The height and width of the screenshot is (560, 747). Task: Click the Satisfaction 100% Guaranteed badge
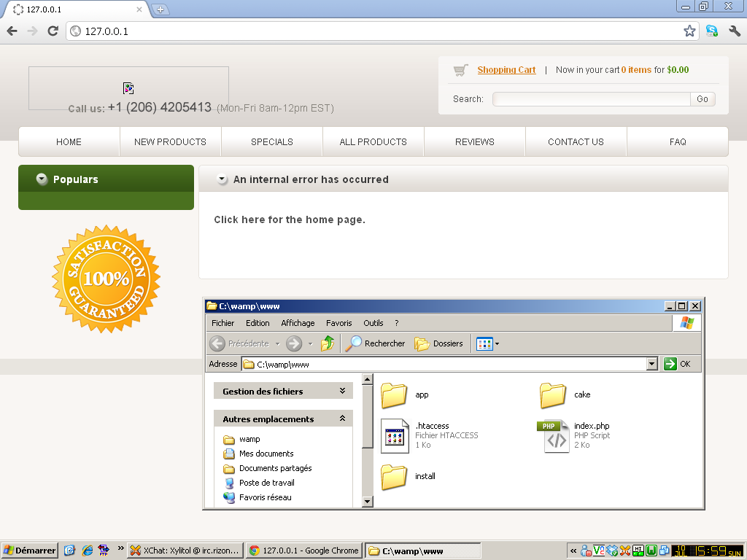coord(106,279)
